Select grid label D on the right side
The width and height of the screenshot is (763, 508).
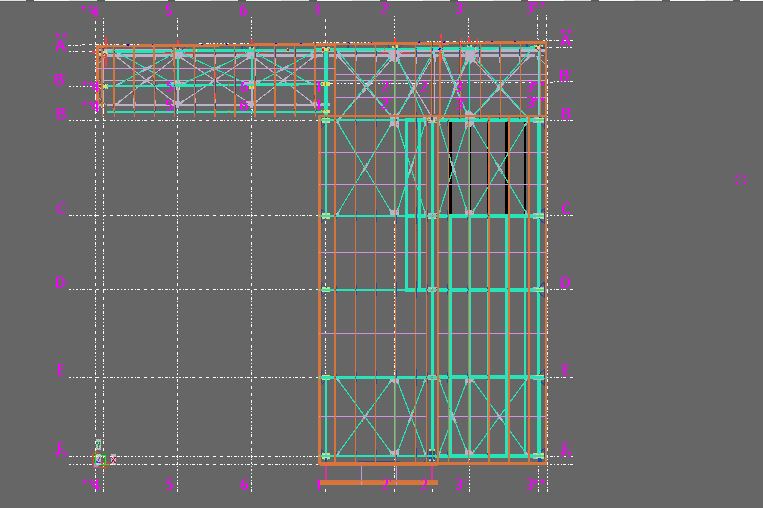click(x=565, y=283)
